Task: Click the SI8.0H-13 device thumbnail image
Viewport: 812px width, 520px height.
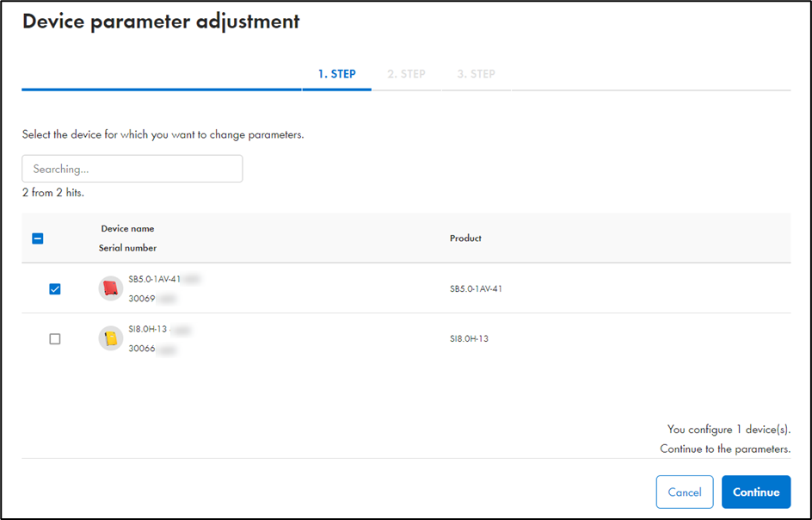Action: (x=110, y=338)
